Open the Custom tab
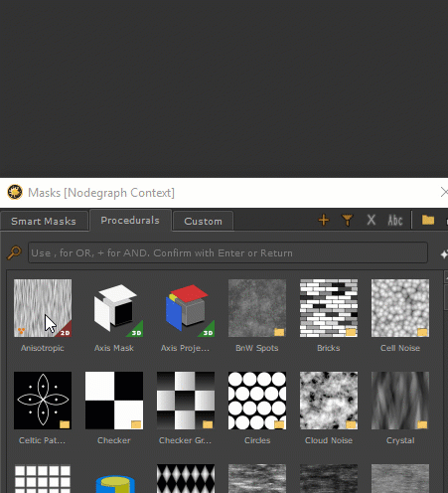This screenshot has width=448, height=493. pos(203,221)
